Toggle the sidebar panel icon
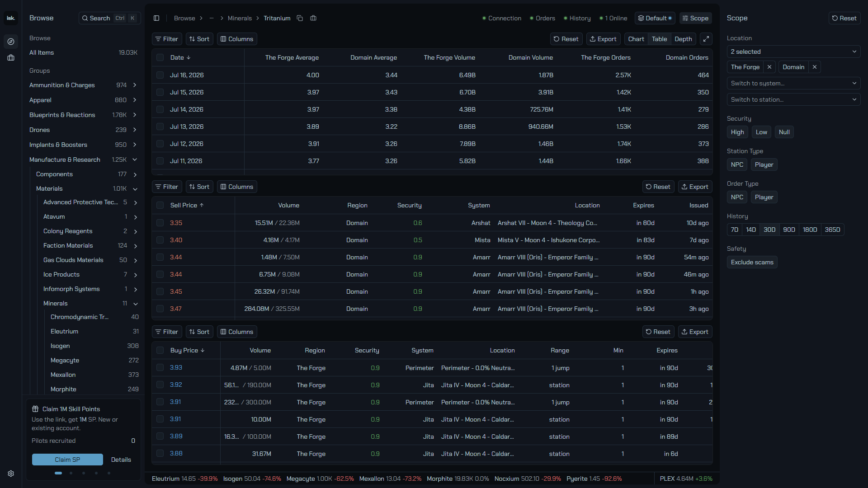 pyautogui.click(x=156, y=18)
